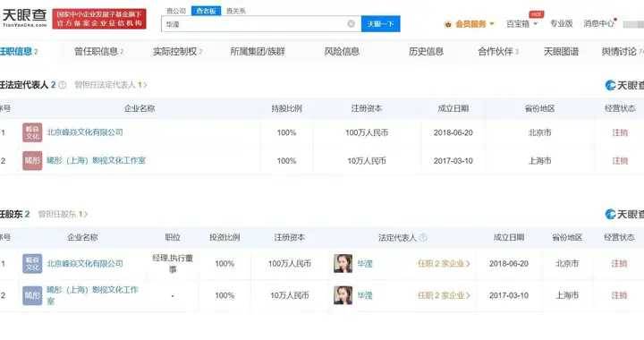Click the 注销 status in Beijing legal representative row
Screen dimensions: 644x340
620,132
